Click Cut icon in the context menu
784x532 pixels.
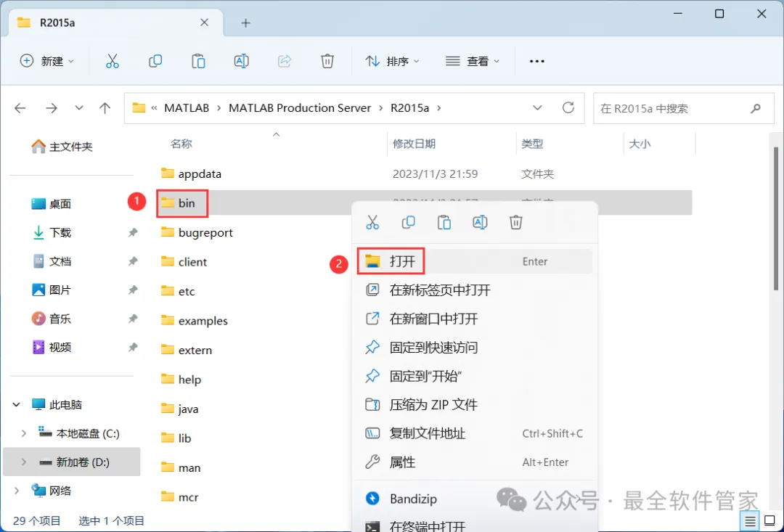pos(372,222)
